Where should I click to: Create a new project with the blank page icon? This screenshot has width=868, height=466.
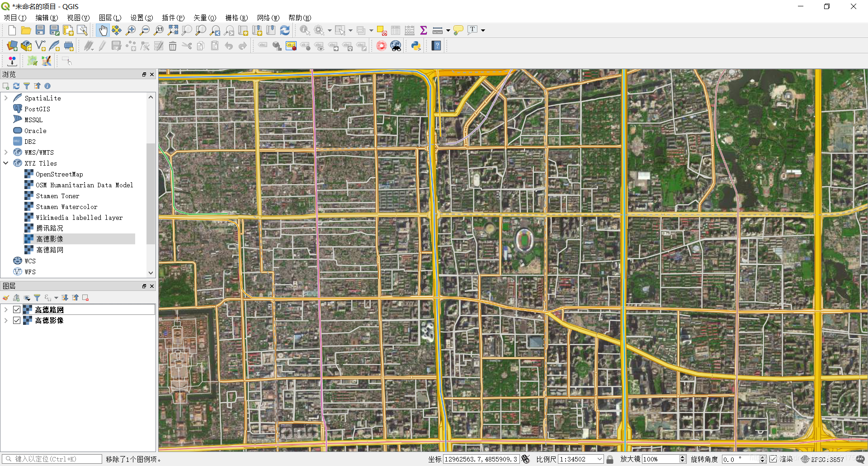coord(12,30)
